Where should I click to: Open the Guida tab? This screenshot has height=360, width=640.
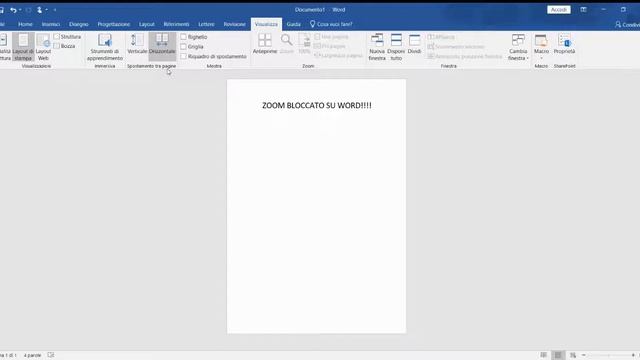[293, 24]
